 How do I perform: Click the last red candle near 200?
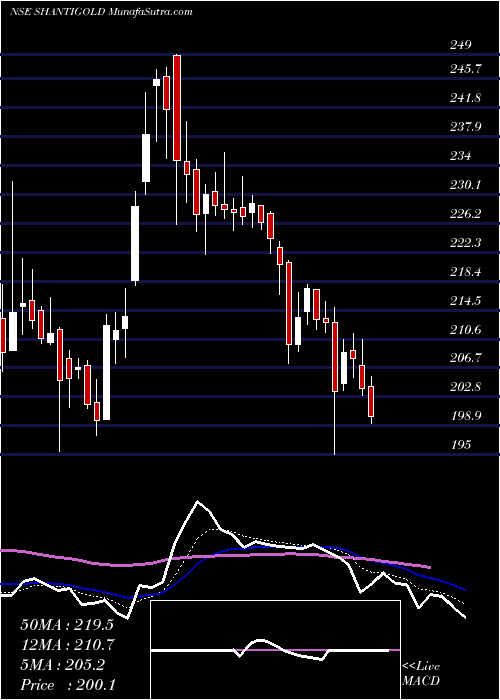click(x=371, y=402)
